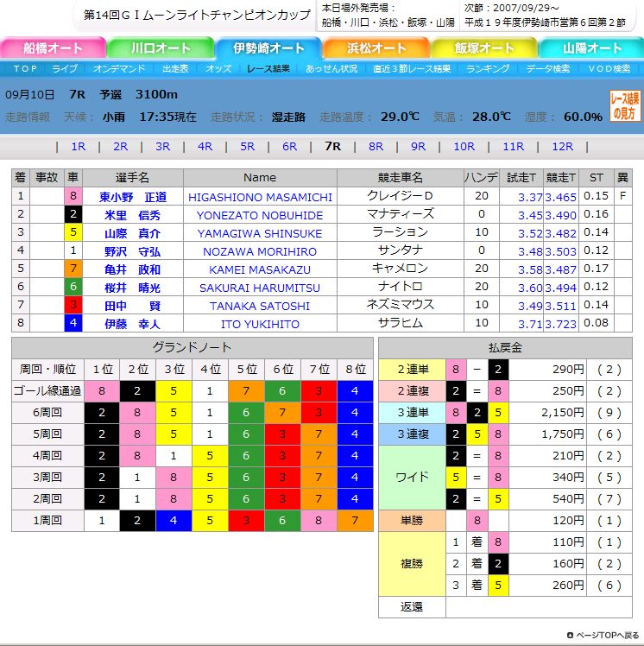Click the 2,150円 payout amount

[x=563, y=413]
